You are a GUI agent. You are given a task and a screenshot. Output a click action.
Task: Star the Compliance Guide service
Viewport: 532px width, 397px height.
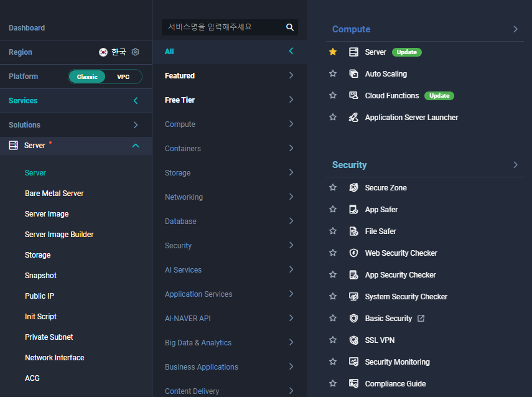[333, 383]
